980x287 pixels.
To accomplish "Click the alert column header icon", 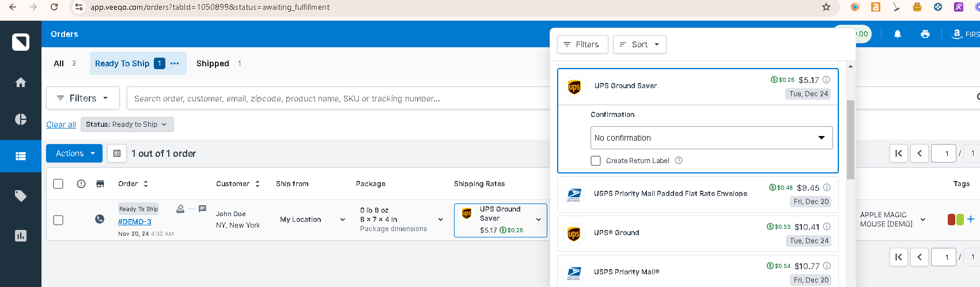I will (x=81, y=184).
